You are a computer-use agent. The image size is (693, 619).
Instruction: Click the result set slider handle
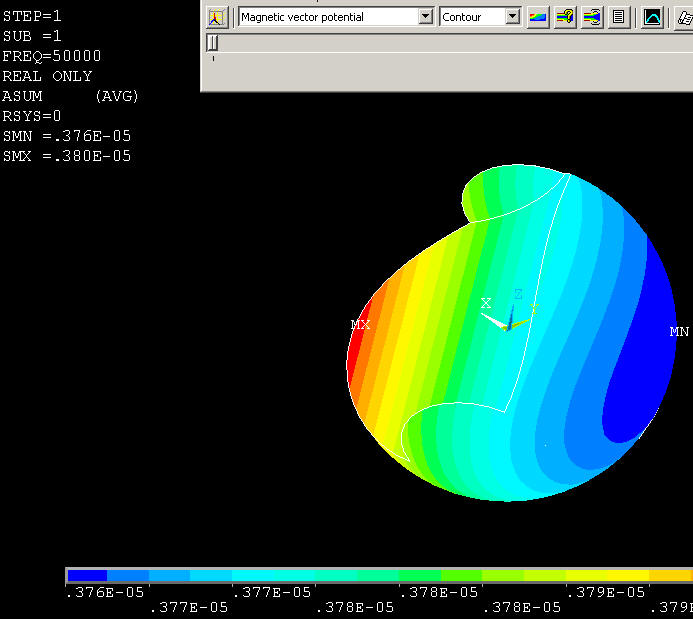tap(212, 42)
